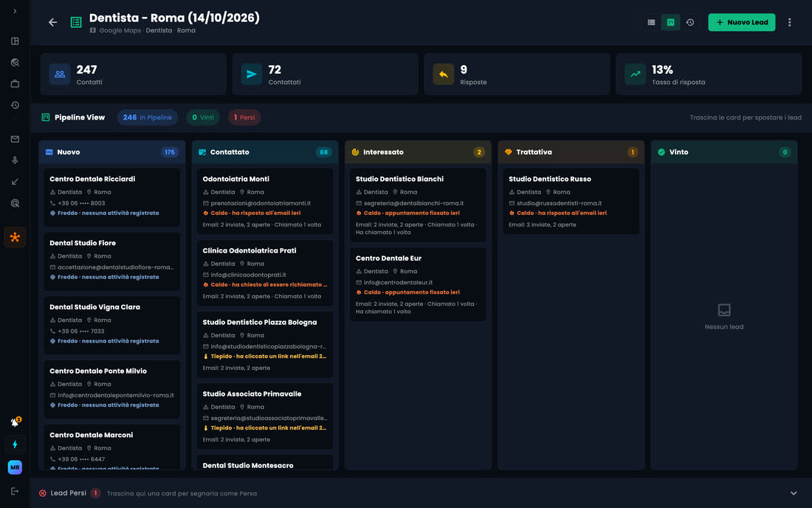Open Centro Dentale Marconi card
Screen dimensions: 812x508
(x=112, y=447)
